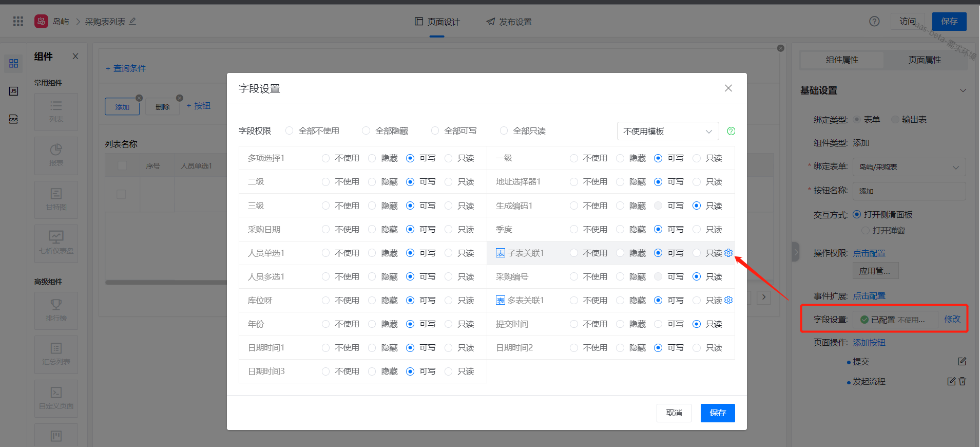Pick the 汇总列表 component tile
This screenshot has height=447, width=980.
(56, 355)
